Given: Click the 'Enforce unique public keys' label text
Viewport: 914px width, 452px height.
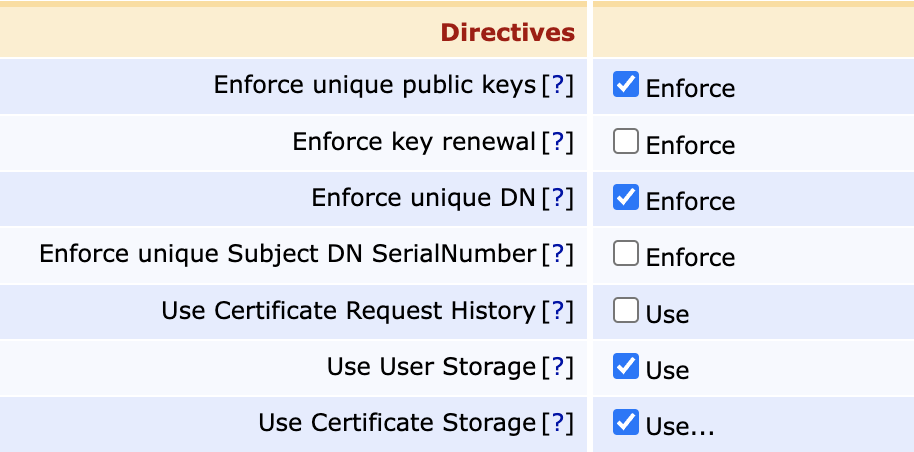Looking at the screenshot, I should pos(375,86).
